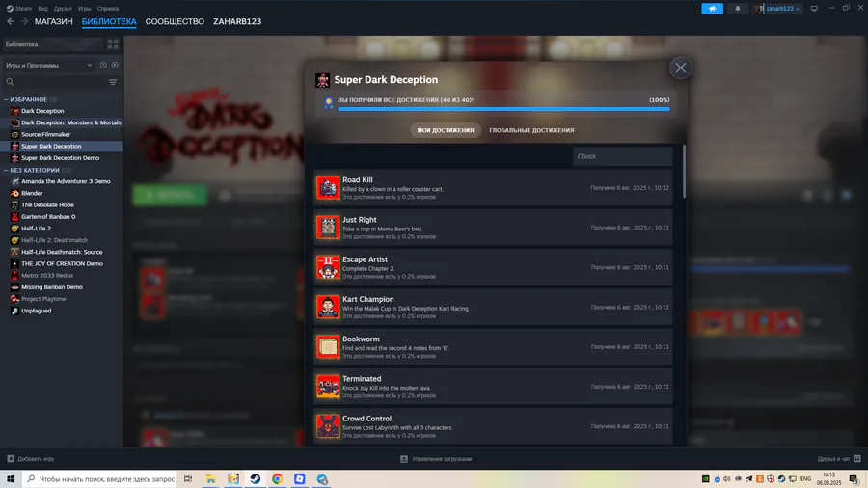The width and height of the screenshot is (868, 488).
Task: Go forward with the navigation arrow
Action: 24,21
